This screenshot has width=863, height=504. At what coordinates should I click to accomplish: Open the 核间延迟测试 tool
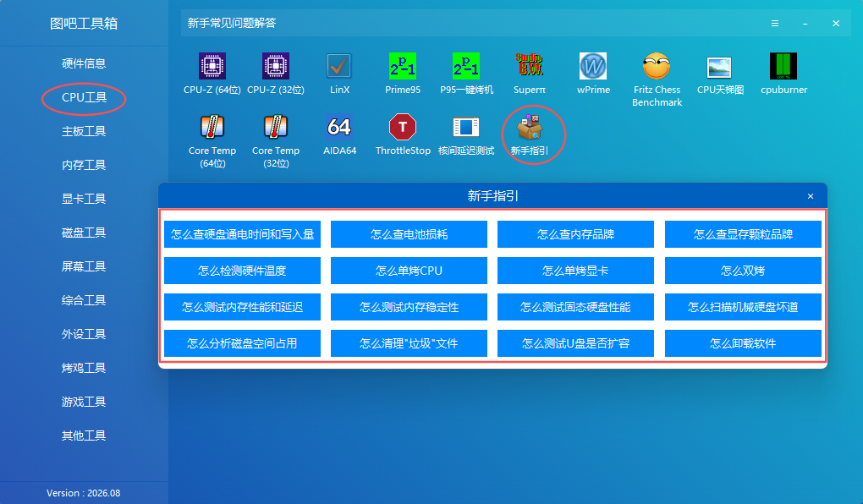click(465, 127)
